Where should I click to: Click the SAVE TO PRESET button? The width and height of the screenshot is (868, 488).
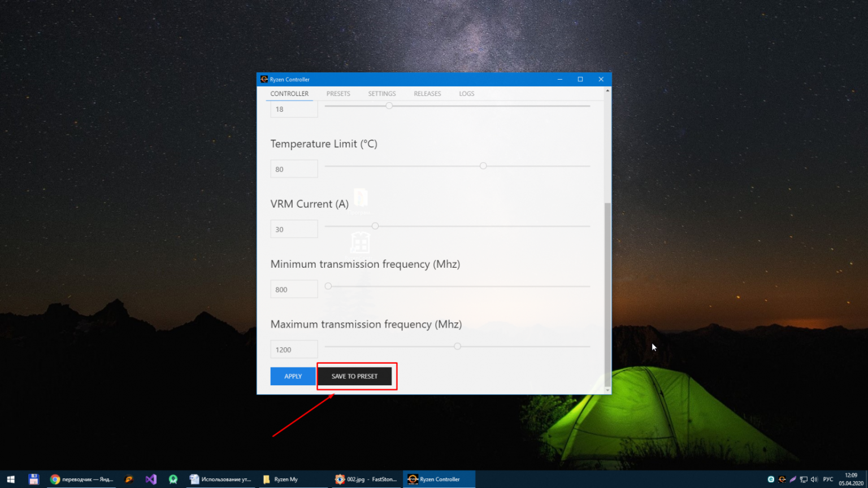tap(354, 376)
